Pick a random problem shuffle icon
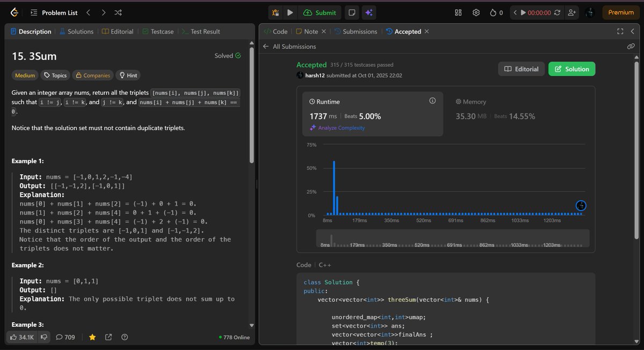 [119, 12]
